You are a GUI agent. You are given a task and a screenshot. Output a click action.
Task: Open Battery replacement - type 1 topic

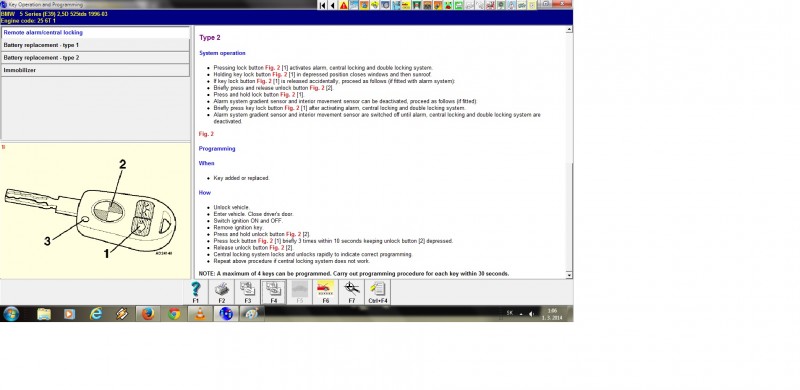click(x=95, y=45)
